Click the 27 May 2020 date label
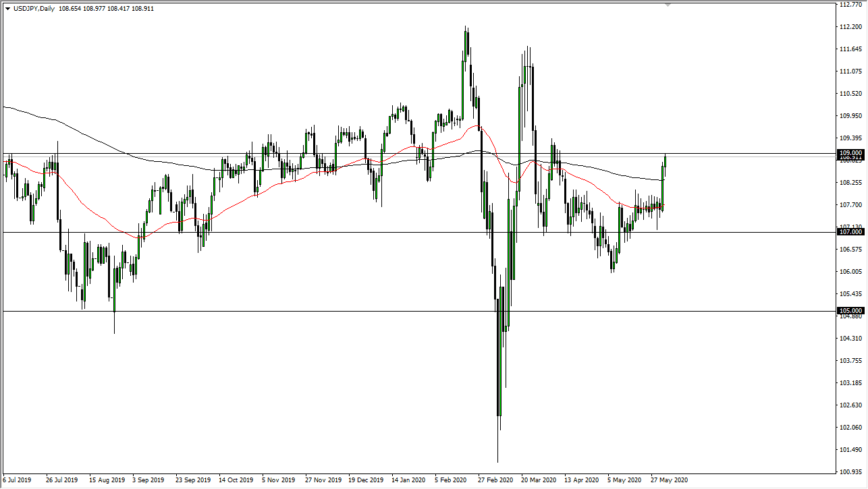This screenshot has width=868, height=489. click(x=668, y=480)
